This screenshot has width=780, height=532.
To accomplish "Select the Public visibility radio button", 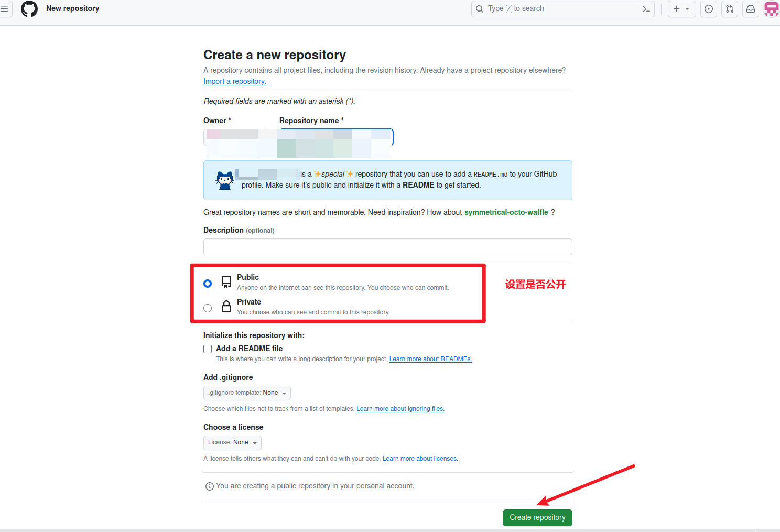I will (208, 284).
